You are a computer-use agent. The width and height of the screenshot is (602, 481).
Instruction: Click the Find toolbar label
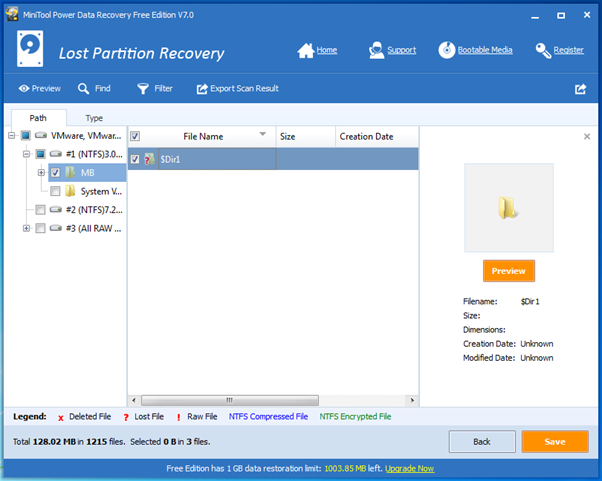103,89
